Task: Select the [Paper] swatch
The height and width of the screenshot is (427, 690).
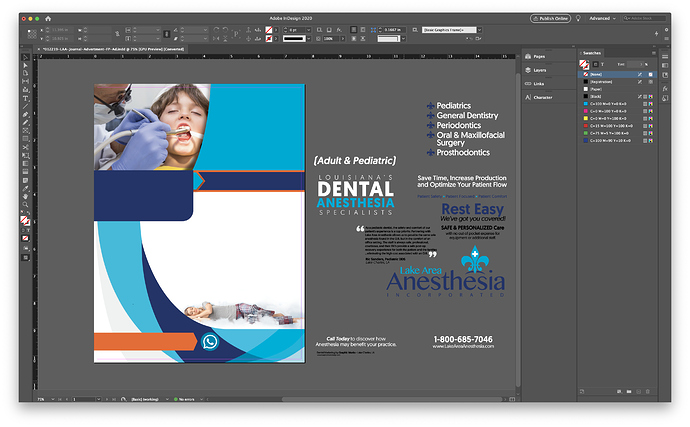Action: click(x=617, y=89)
